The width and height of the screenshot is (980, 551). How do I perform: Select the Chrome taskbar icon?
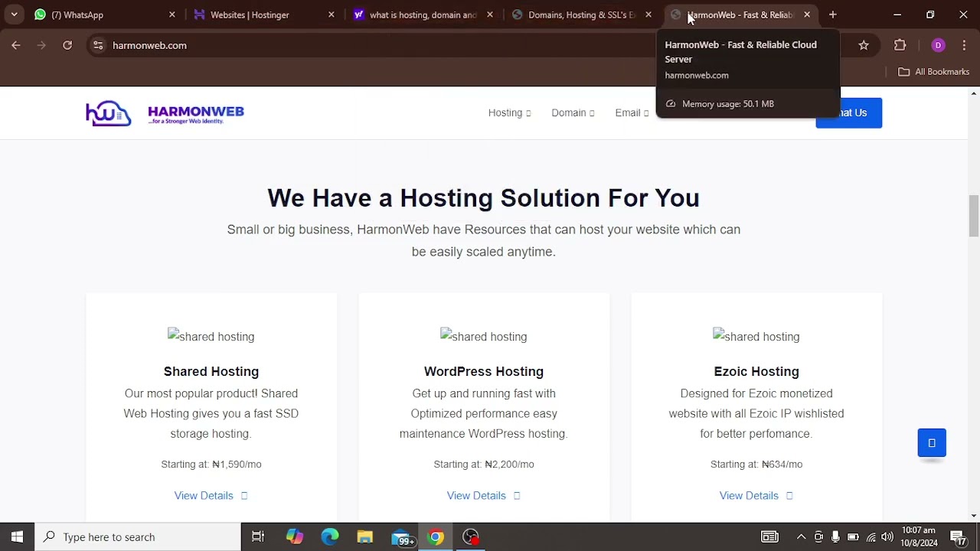tap(436, 536)
